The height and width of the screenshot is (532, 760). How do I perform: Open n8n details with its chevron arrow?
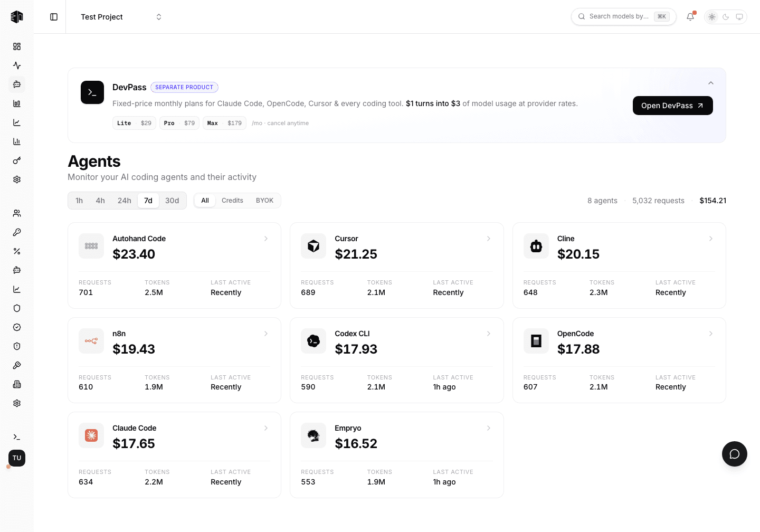tap(266, 334)
